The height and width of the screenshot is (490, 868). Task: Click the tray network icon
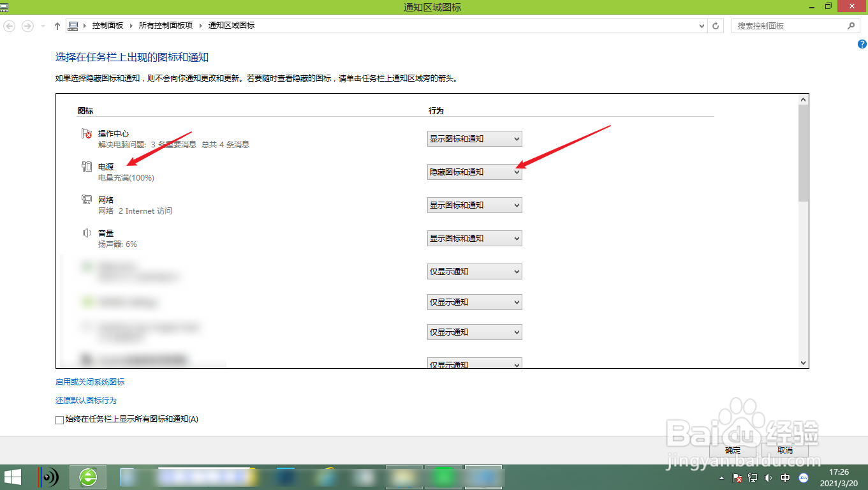click(x=753, y=477)
